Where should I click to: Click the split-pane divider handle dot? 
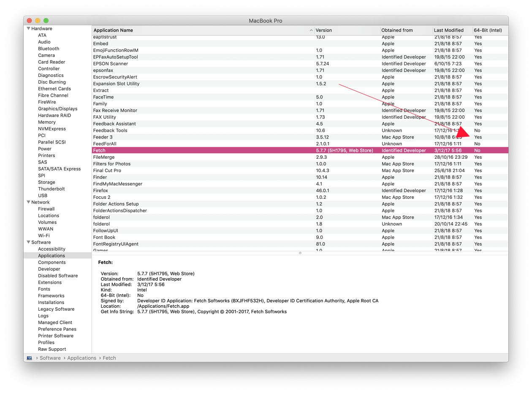click(x=300, y=253)
